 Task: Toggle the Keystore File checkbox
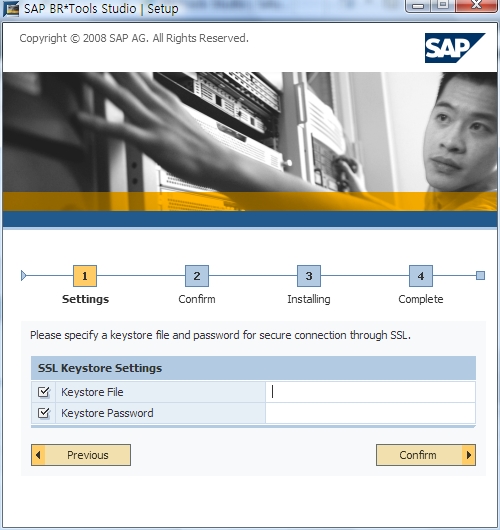pyautogui.click(x=44, y=392)
